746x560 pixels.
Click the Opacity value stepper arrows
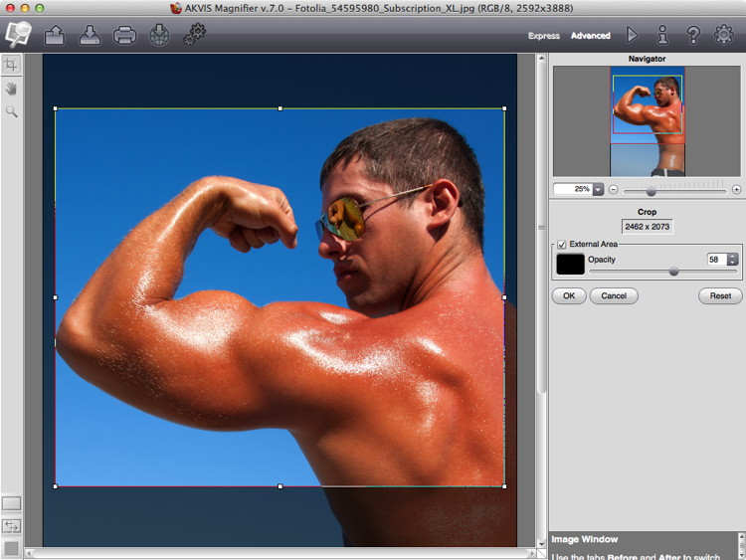733,260
